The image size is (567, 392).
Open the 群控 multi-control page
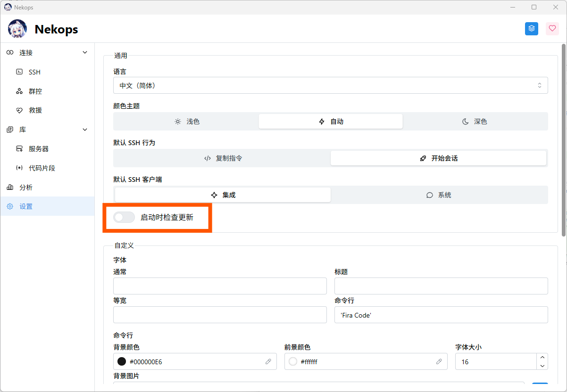pos(35,91)
